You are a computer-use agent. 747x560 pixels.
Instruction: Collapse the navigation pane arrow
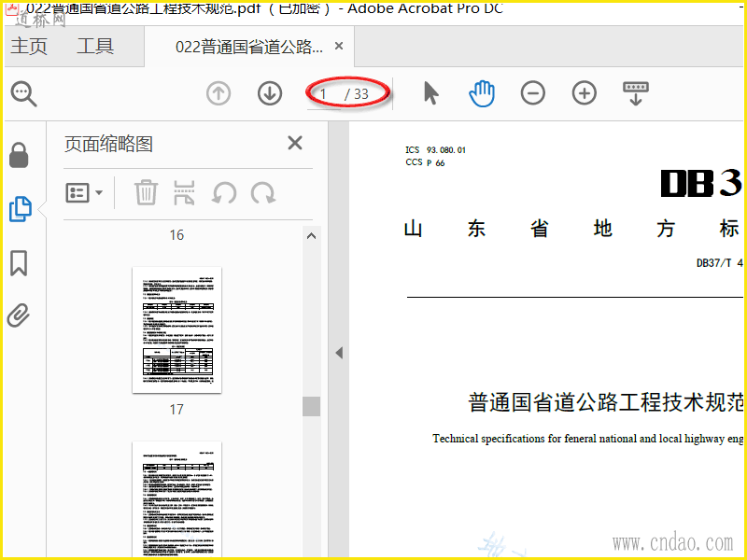pyautogui.click(x=339, y=353)
